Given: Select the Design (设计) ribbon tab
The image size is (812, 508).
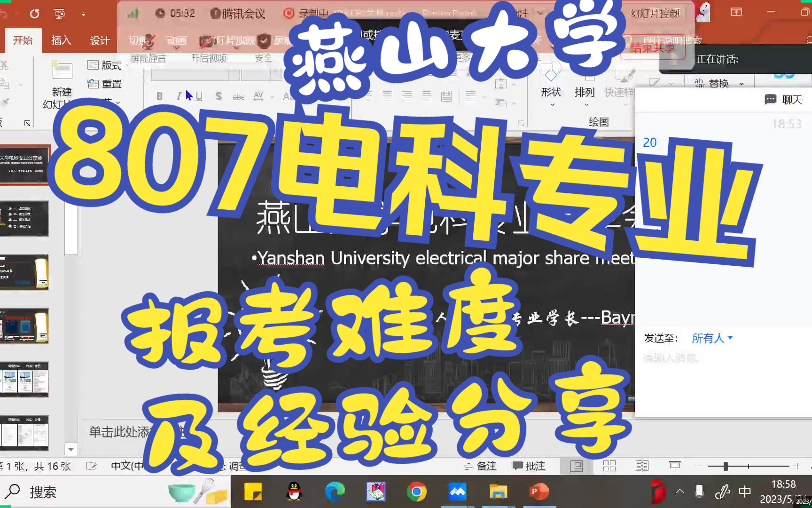Looking at the screenshot, I should click(x=100, y=40).
